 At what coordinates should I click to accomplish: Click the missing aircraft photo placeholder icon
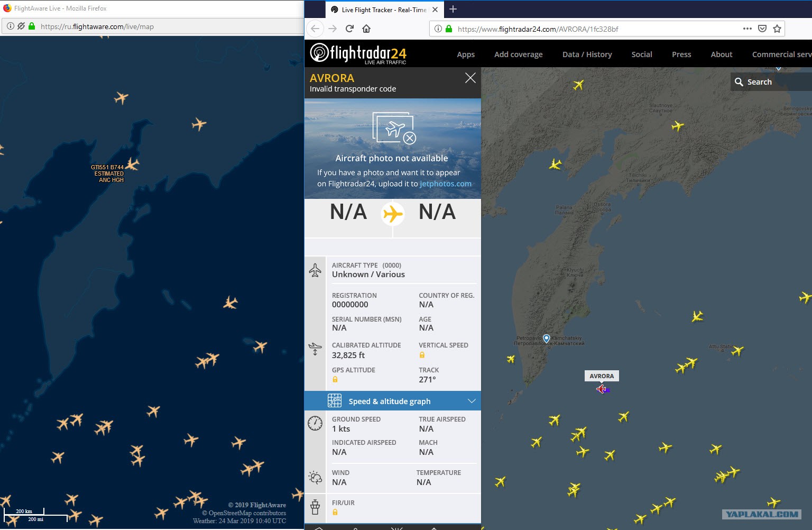(x=394, y=128)
